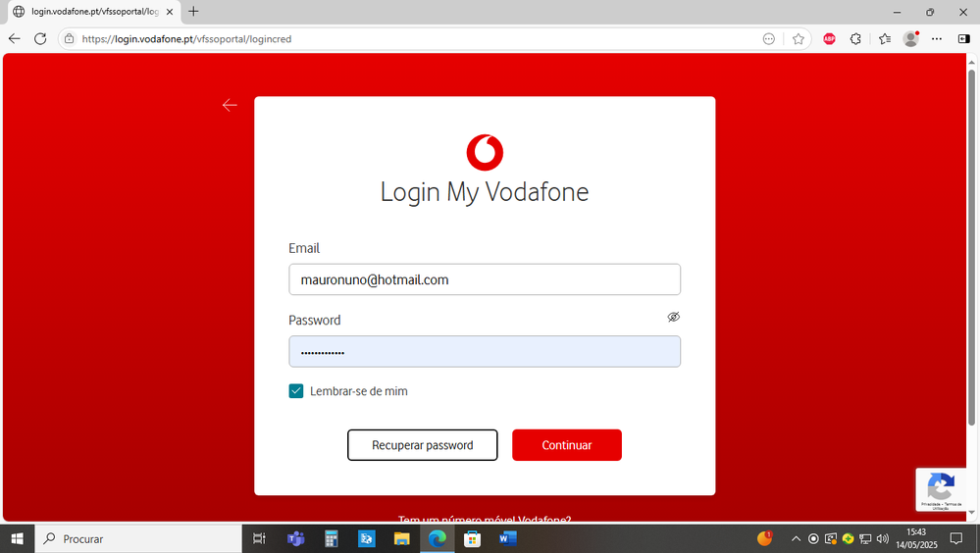Open Word from the taskbar
This screenshot has height=553, width=980.
tap(507, 538)
